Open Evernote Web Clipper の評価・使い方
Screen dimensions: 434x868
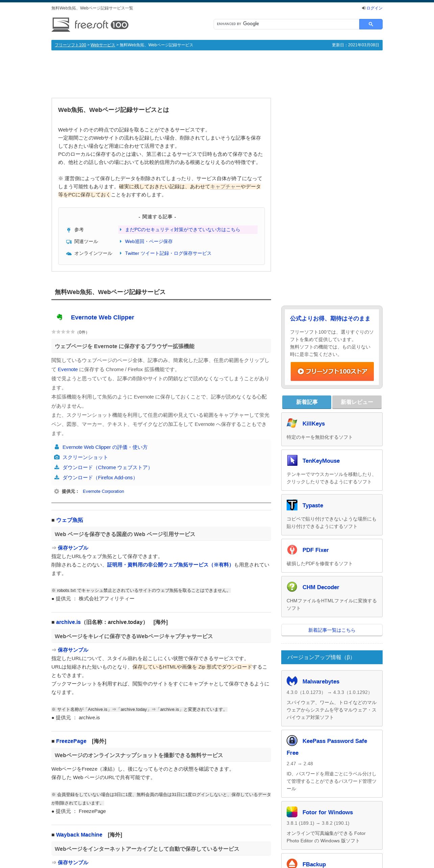point(105,447)
